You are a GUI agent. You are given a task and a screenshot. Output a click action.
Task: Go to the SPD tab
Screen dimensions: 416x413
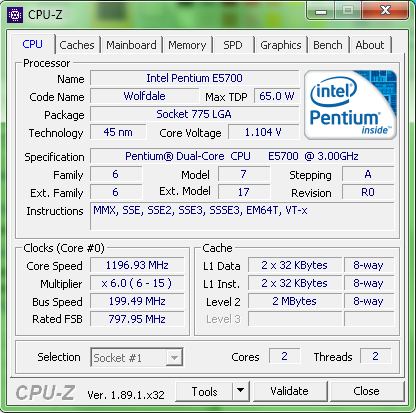click(233, 45)
